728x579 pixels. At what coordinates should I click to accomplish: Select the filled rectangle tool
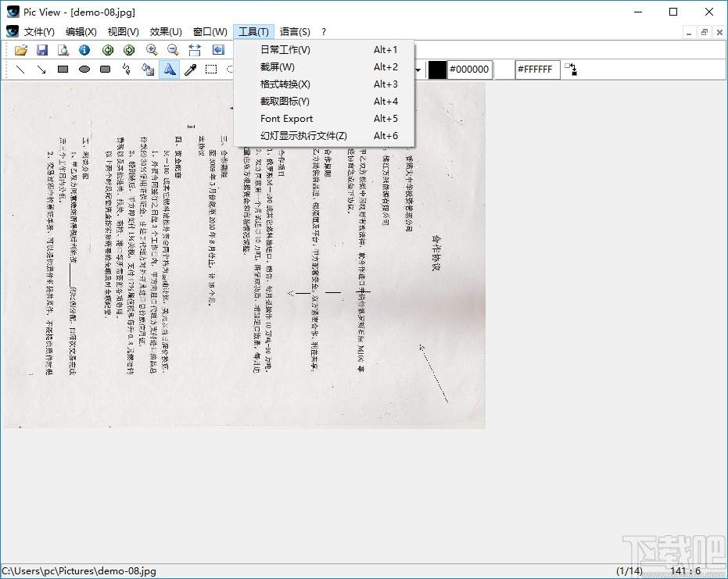pos(63,70)
